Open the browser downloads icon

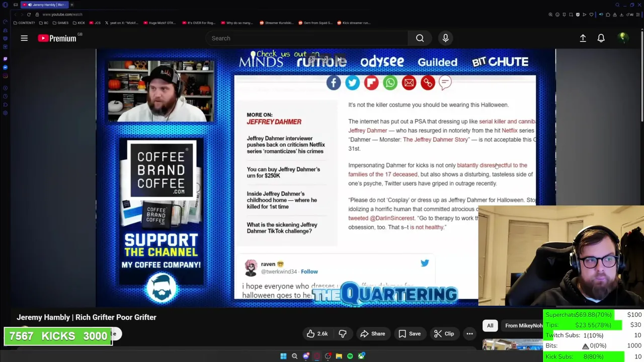(x=621, y=15)
